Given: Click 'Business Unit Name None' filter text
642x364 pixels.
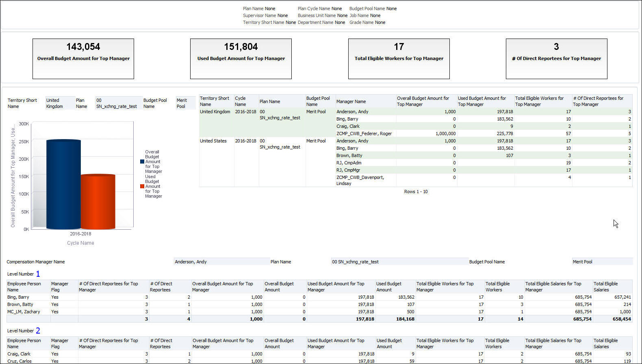Looking at the screenshot, I should (x=323, y=15).
